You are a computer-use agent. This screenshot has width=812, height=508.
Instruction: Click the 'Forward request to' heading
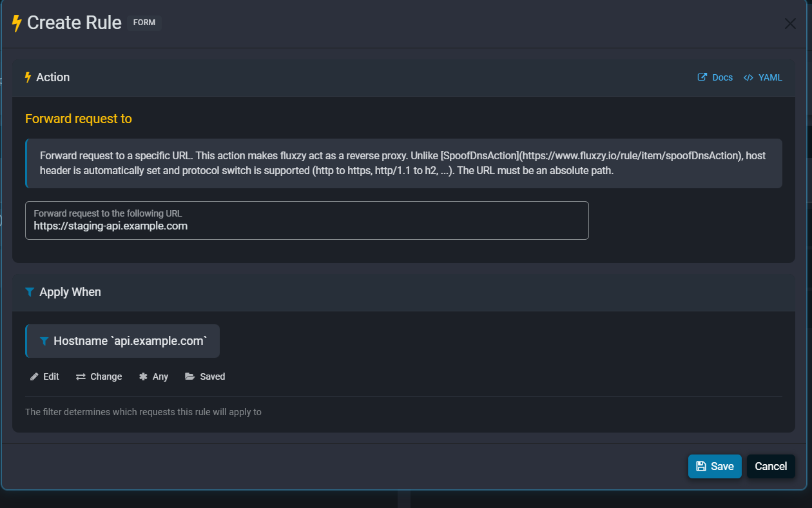coord(79,119)
